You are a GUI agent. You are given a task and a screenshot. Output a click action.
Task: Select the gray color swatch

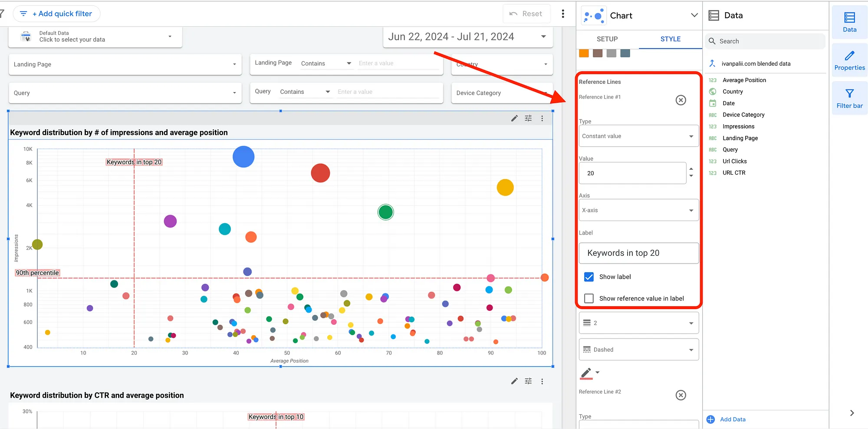pyautogui.click(x=612, y=53)
